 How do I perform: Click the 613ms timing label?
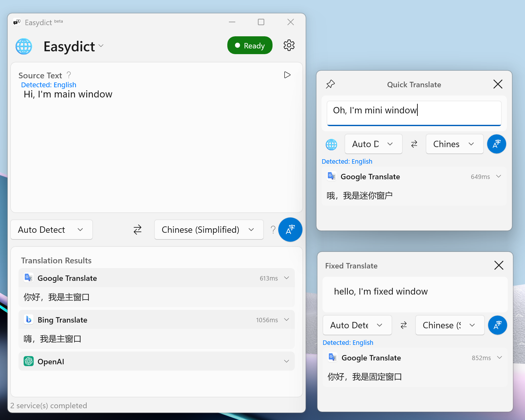[269, 278]
